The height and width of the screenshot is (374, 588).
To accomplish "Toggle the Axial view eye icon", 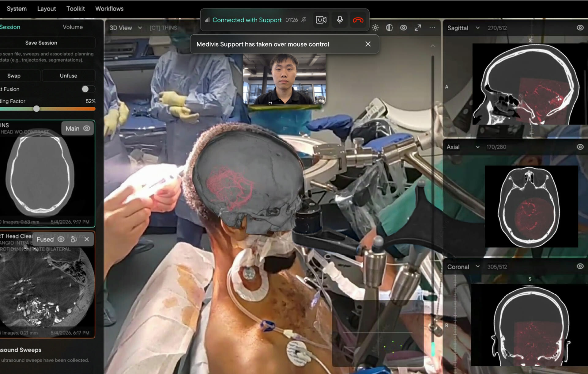I will pyautogui.click(x=580, y=147).
